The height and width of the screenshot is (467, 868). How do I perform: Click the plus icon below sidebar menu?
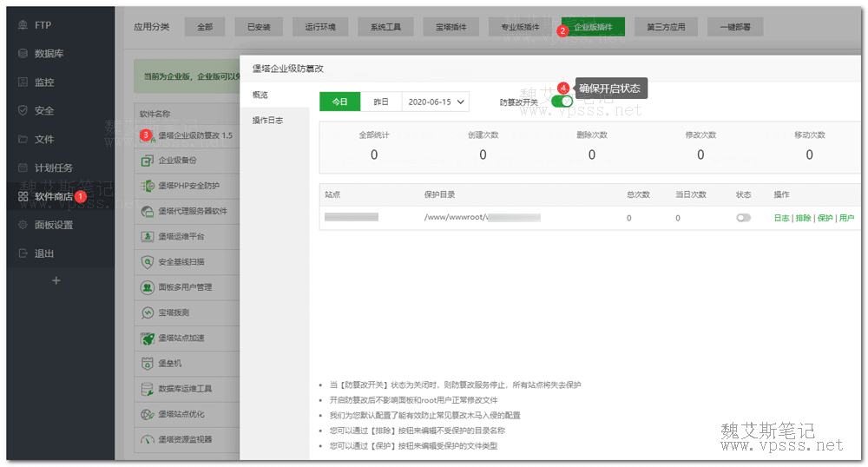point(56,280)
